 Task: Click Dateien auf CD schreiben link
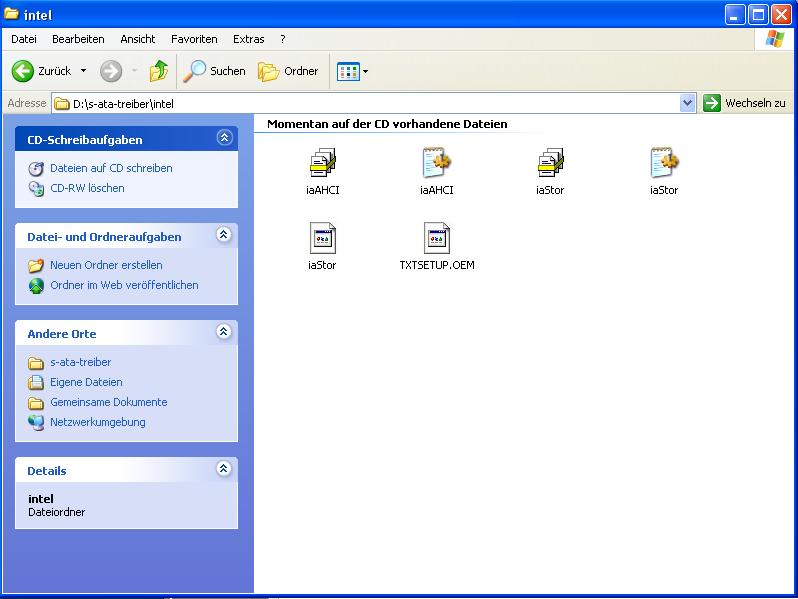click(111, 168)
